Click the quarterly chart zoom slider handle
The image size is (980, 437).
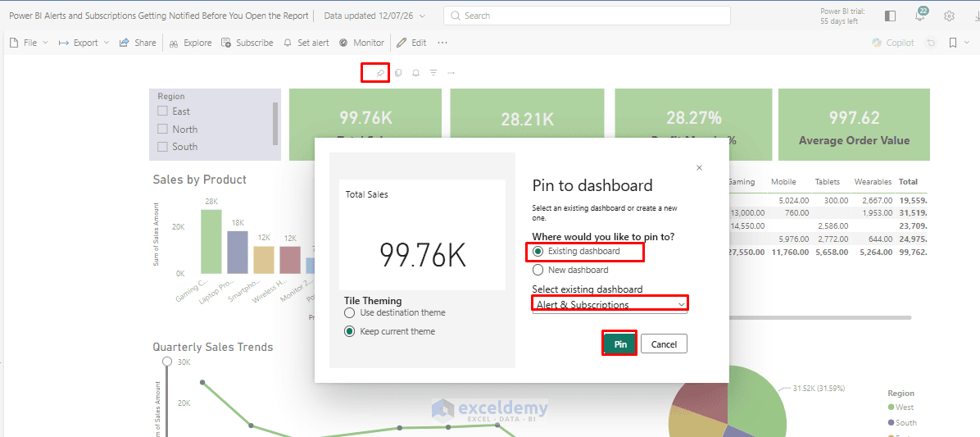pos(167,362)
